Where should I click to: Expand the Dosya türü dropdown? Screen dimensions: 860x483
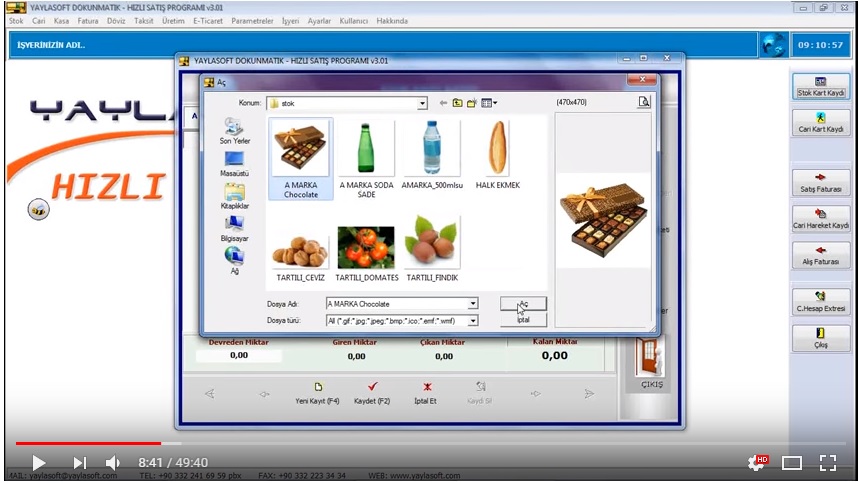[473, 321]
